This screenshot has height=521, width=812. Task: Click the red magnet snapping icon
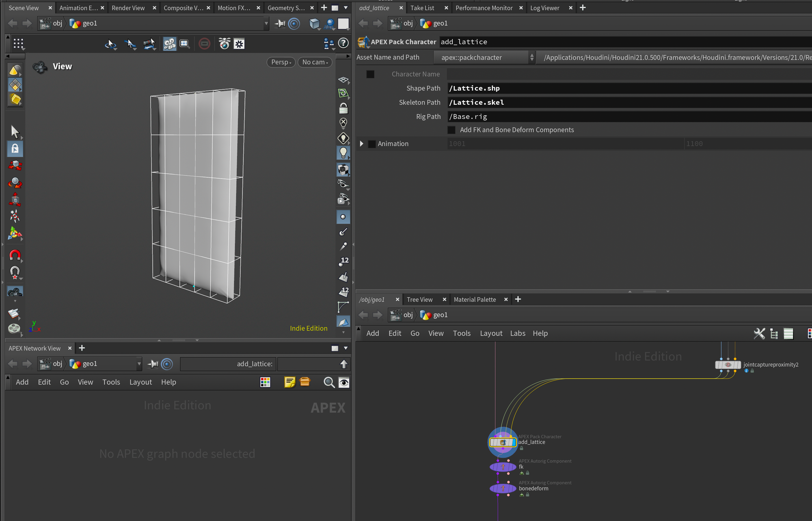[x=15, y=255]
